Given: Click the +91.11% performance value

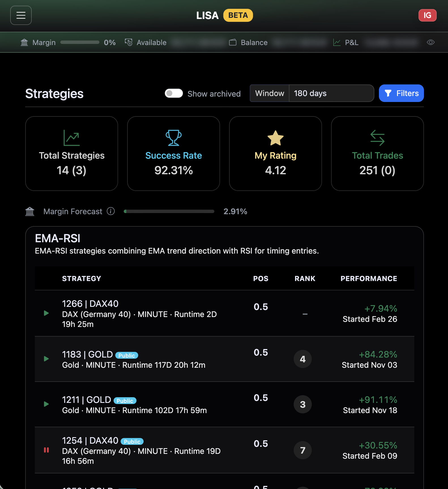Looking at the screenshot, I should tap(378, 399).
